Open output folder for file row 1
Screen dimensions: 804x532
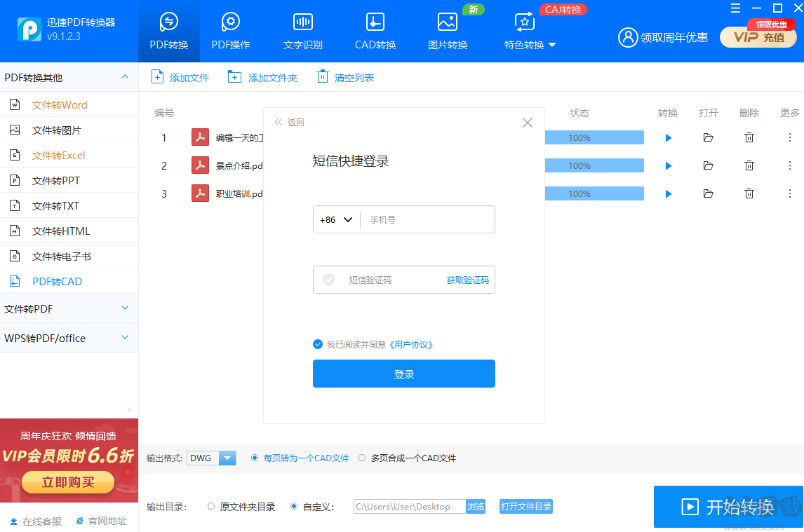pos(708,137)
